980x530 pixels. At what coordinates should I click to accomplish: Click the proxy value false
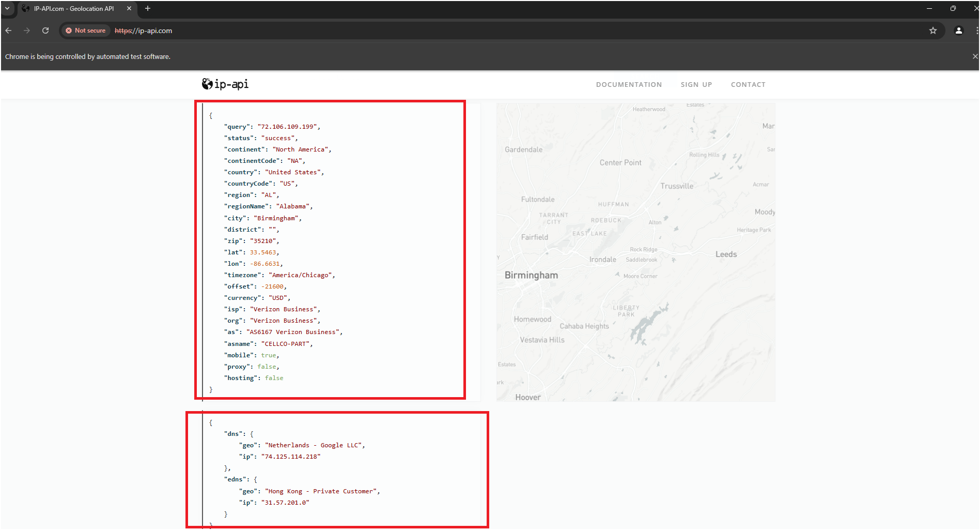[267, 367]
